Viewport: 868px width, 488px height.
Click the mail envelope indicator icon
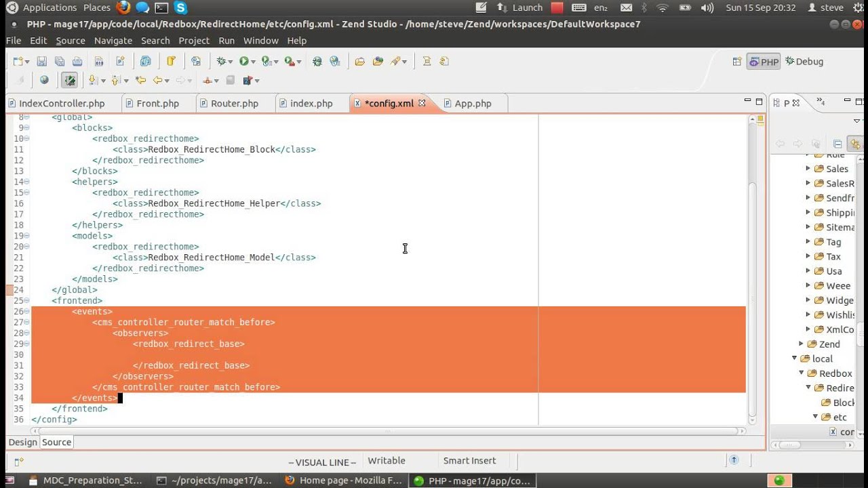tap(627, 7)
